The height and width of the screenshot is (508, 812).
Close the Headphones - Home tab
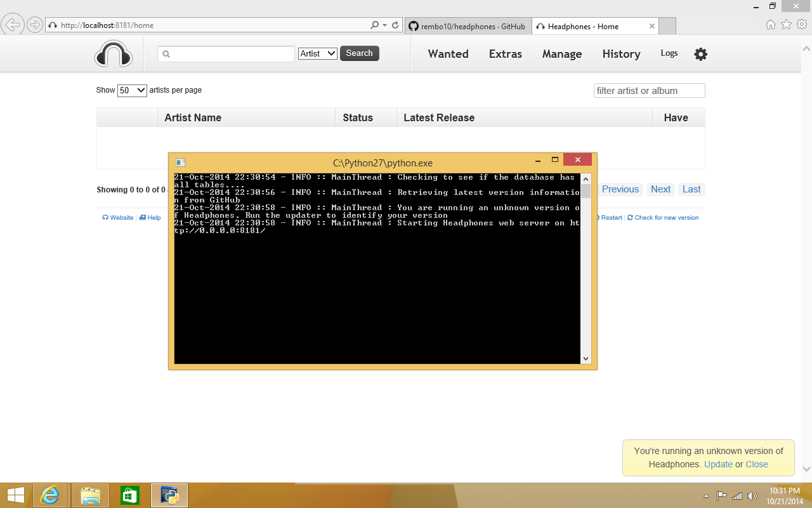[652, 26]
